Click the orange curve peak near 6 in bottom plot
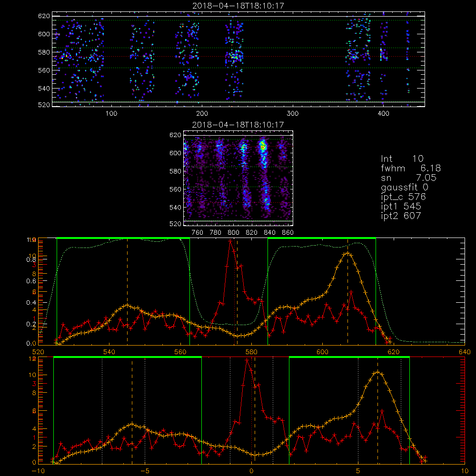Viewport: 476px width, 476px height. (x=377, y=372)
